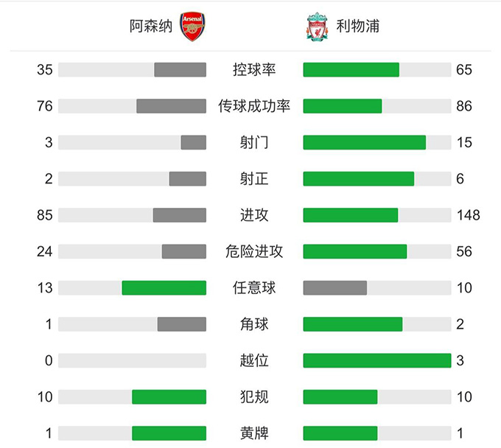Click Liverpool's green 射门 bar
Image resolution: width=501 pixels, height=448 pixels.
point(364,142)
